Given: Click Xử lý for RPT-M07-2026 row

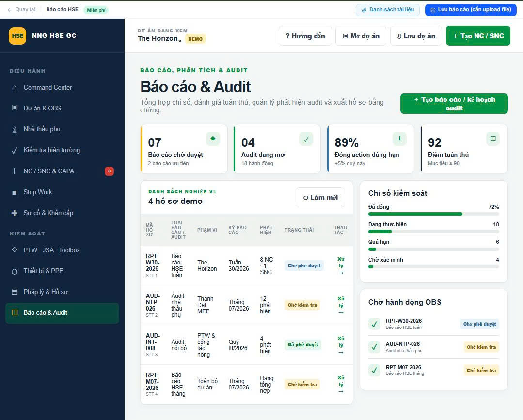Looking at the screenshot, I should 341,384.
